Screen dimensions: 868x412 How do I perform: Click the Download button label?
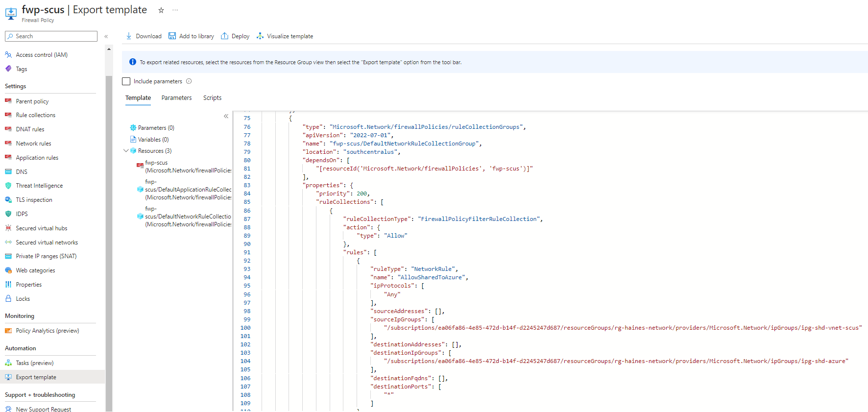(x=149, y=36)
